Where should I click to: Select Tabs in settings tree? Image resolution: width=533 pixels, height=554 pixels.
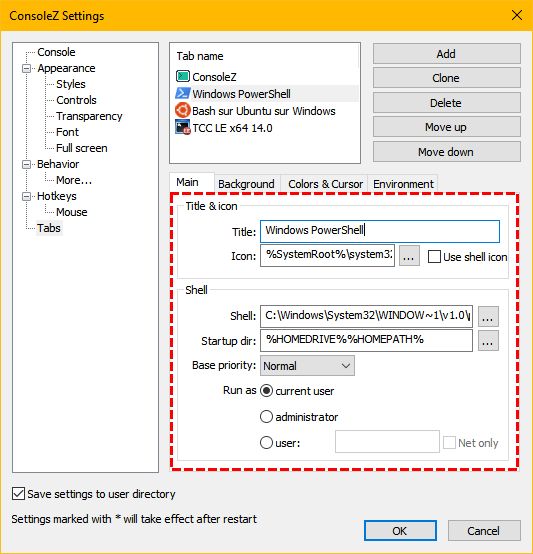49,228
